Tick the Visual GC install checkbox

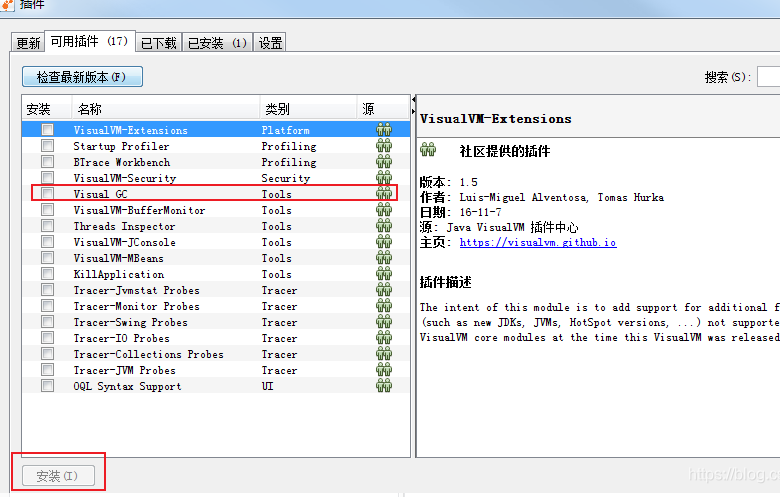(x=47, y=194)
